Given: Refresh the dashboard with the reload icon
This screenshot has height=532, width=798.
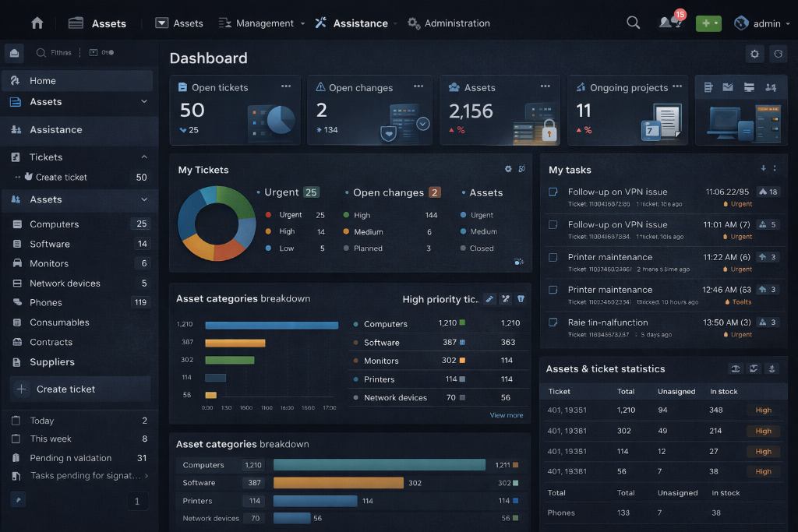Looking at the screenshot, I should (x=777, y=54).
